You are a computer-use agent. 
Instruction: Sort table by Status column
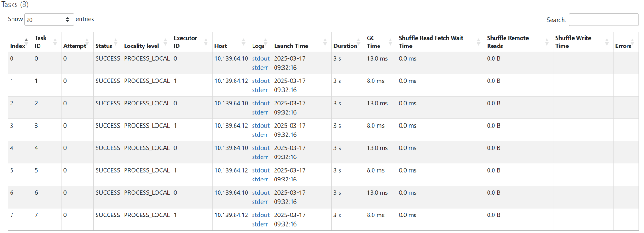tap(108, 42)
